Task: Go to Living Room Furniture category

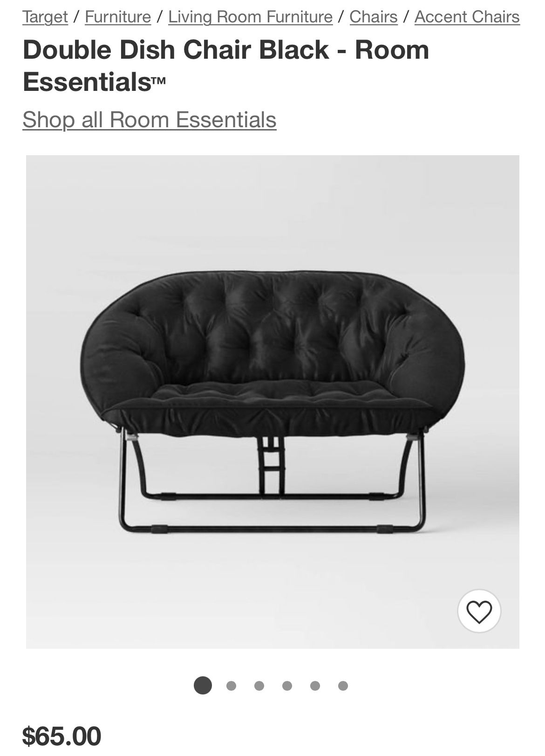Action: click(250, 17)
